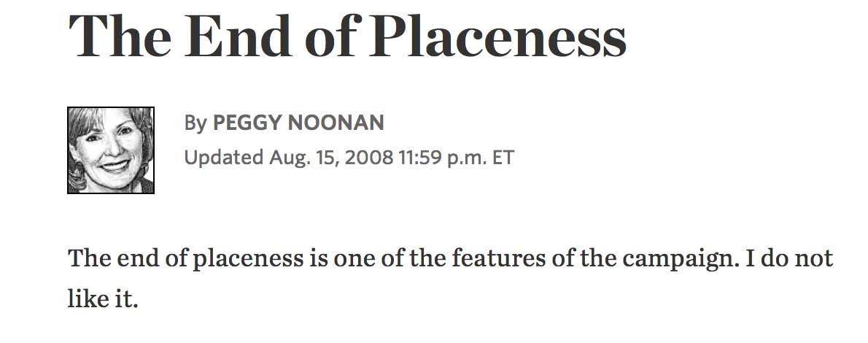Click '11:59 p.m. ET' in the byline
Viewport: 868px width, 343px height.
[x=456, y=158]
